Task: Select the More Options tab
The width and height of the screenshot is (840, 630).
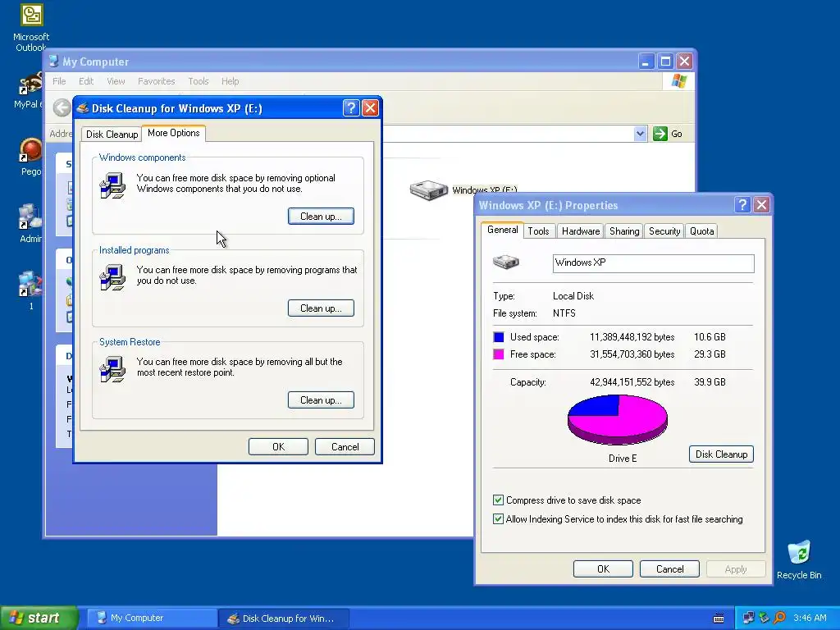Action: click(174, 133)
